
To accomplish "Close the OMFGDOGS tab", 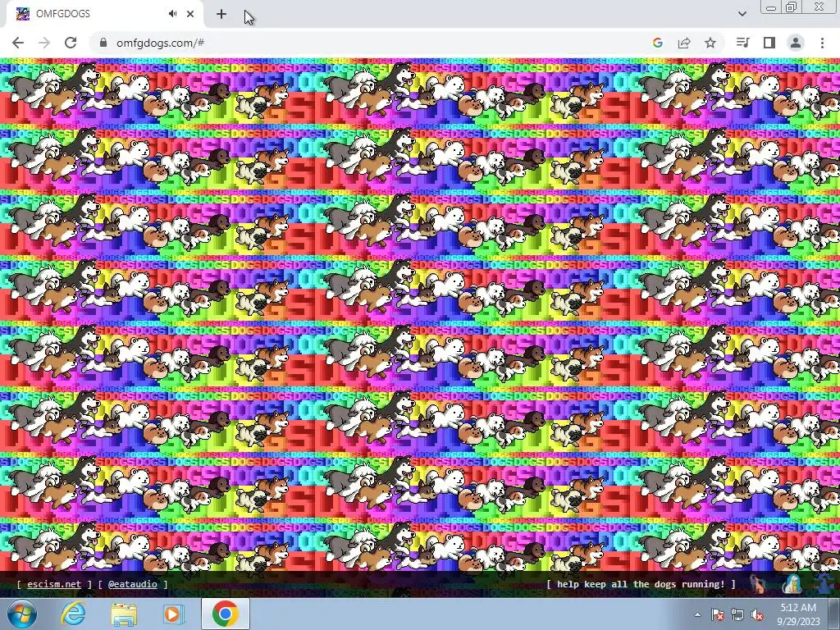I will [x=190, y=14].
